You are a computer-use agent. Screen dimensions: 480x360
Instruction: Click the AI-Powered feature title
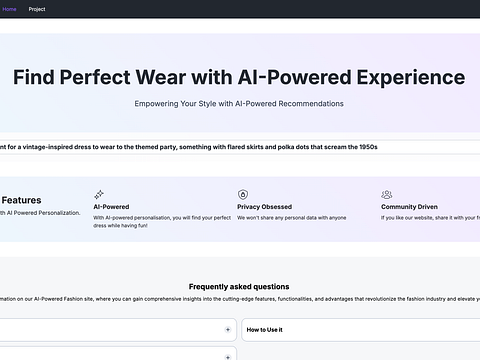(x=111, y=207)
